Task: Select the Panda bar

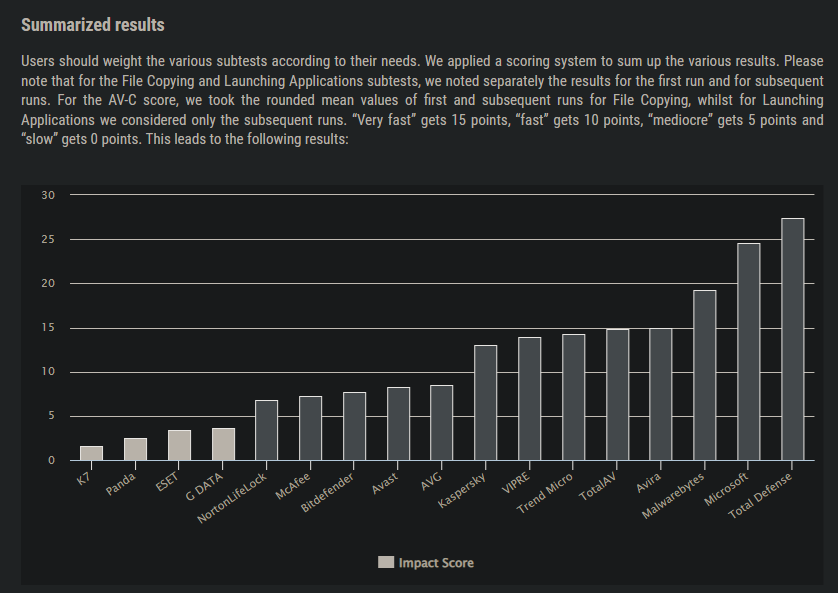Action: coord(135,449)
